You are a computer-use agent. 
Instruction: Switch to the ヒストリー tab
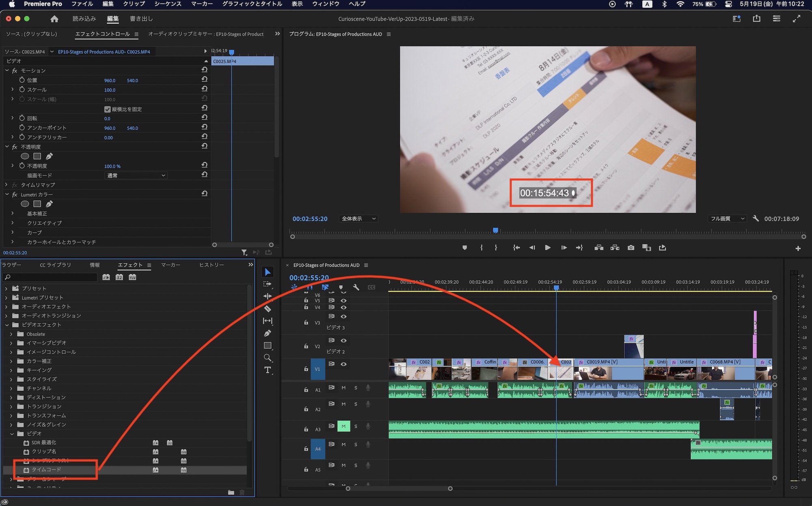click(x=212, y=265)
